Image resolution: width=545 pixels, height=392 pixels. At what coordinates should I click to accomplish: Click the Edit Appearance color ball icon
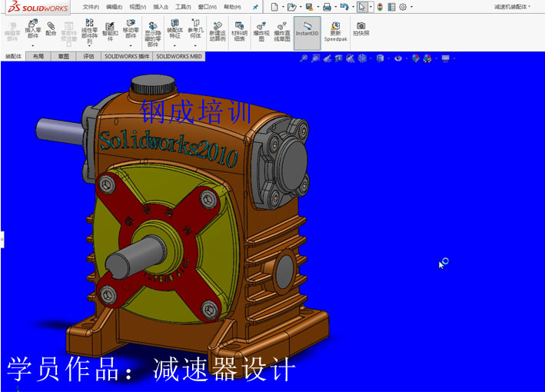(416, 58)
